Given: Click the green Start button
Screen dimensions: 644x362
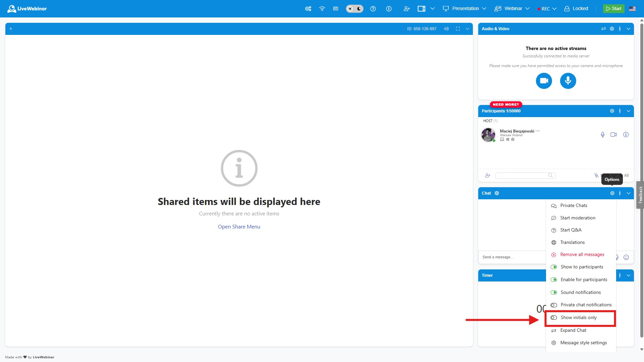Looking at the screenshot, I should point(613,9).
